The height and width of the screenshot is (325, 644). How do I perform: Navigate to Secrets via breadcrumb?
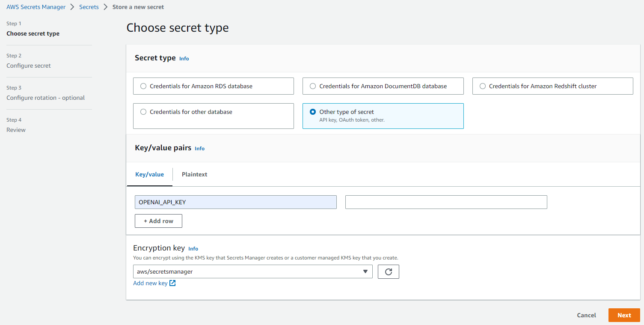coord(89,7)
